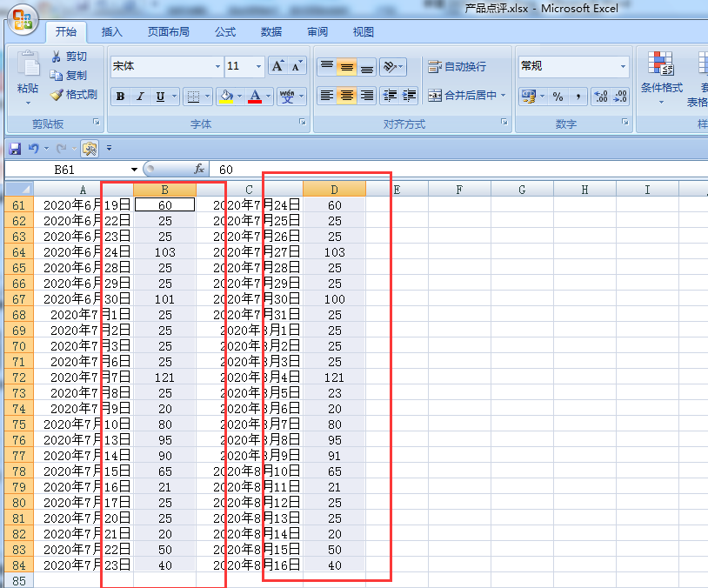Viewport: 708px width, 588px height.
Task: Click the percent style icon
Action: click(558, 97)
